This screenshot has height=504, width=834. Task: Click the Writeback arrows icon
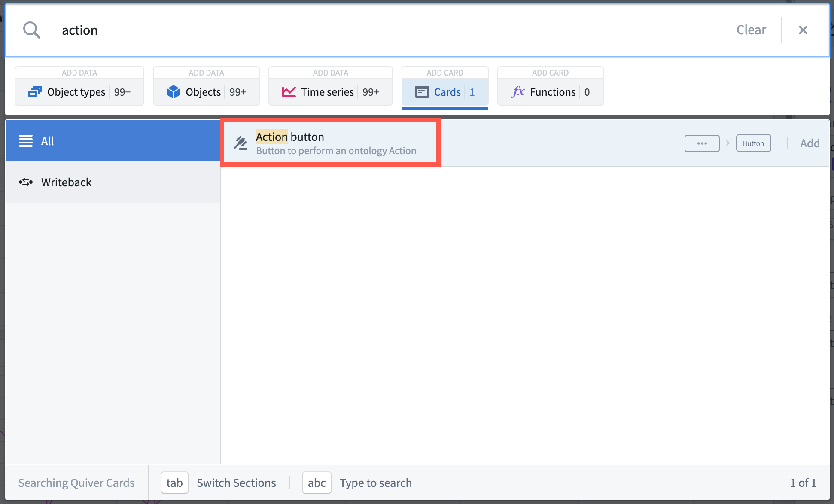(26, 182)
